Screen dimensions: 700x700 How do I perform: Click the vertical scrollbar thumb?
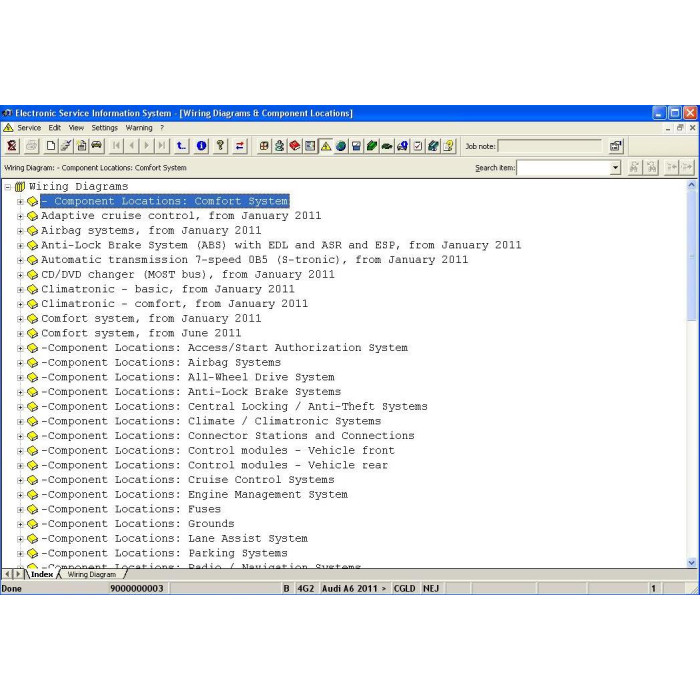click(x=692, y=255)
